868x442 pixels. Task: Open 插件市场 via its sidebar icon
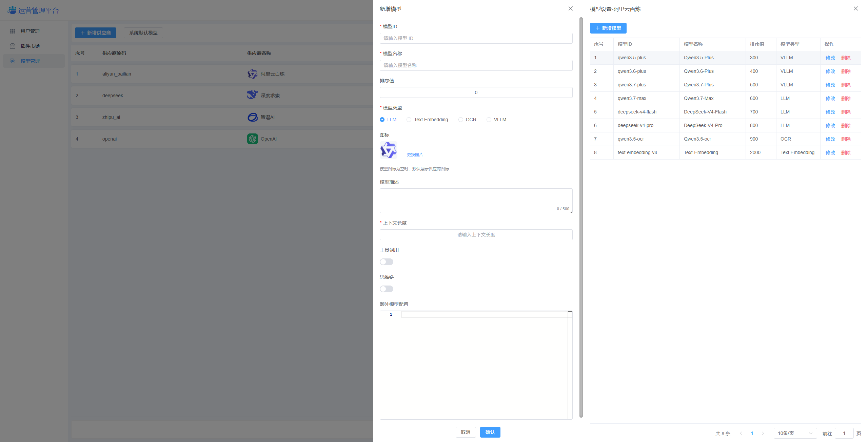tap(13, 46)
